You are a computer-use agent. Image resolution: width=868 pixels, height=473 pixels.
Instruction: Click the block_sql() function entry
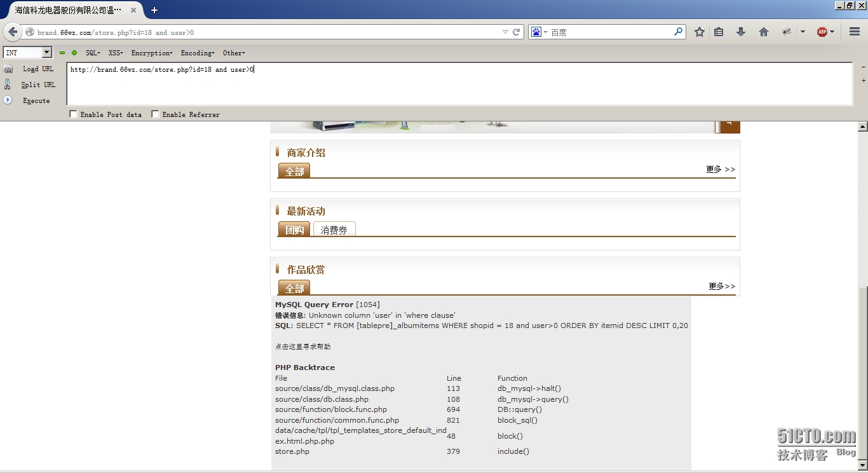tap(517, 420)
